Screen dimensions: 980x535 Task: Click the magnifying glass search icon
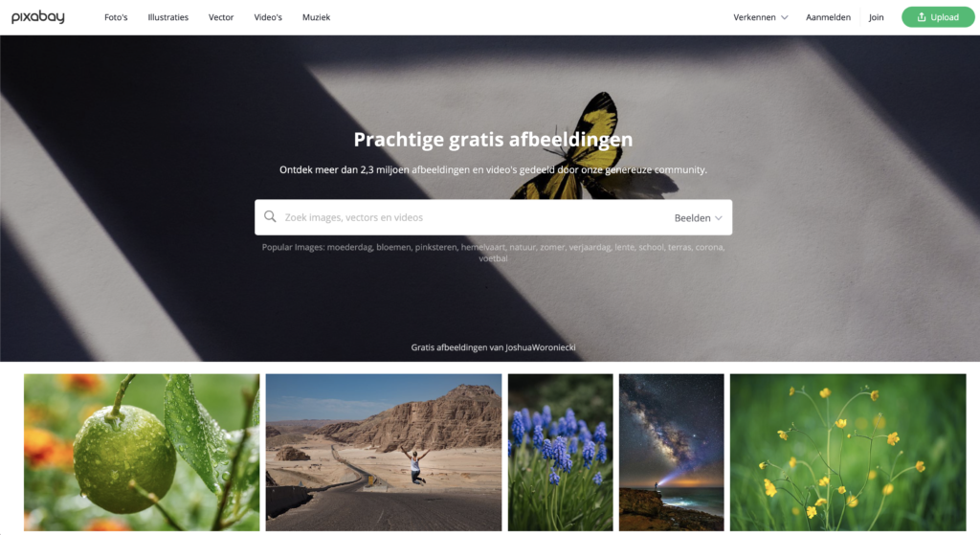tap(270, 217)
